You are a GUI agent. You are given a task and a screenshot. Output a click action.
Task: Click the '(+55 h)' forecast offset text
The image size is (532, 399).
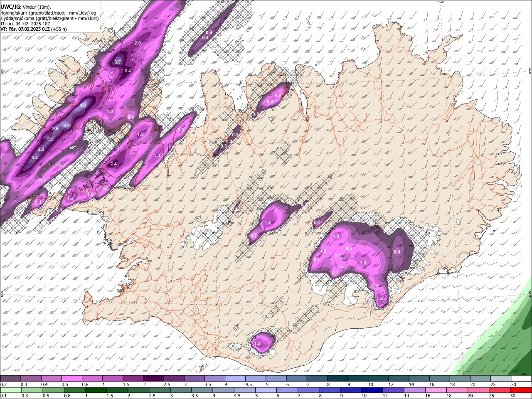click(59, 30)
